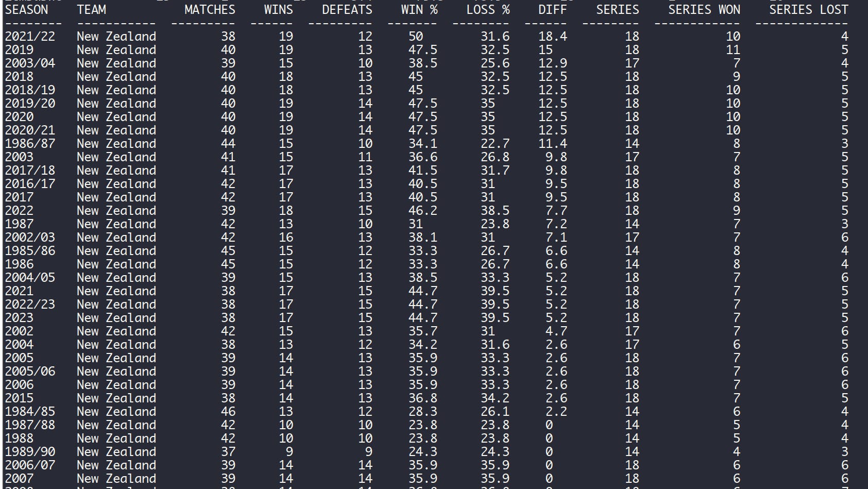Select the 2005/06 season cell
Image resolution: width=868 pixels, height=489 pixels.
point(30,372)
